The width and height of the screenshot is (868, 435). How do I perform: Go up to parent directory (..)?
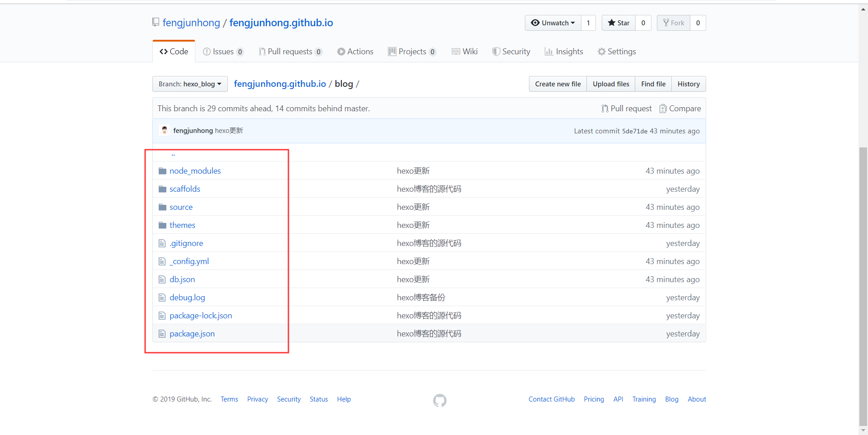pos(173,154)
